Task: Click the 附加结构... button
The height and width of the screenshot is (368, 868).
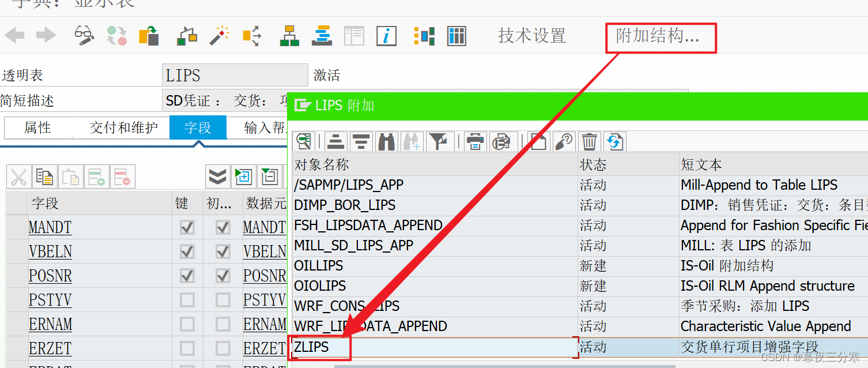Action: 661,37
